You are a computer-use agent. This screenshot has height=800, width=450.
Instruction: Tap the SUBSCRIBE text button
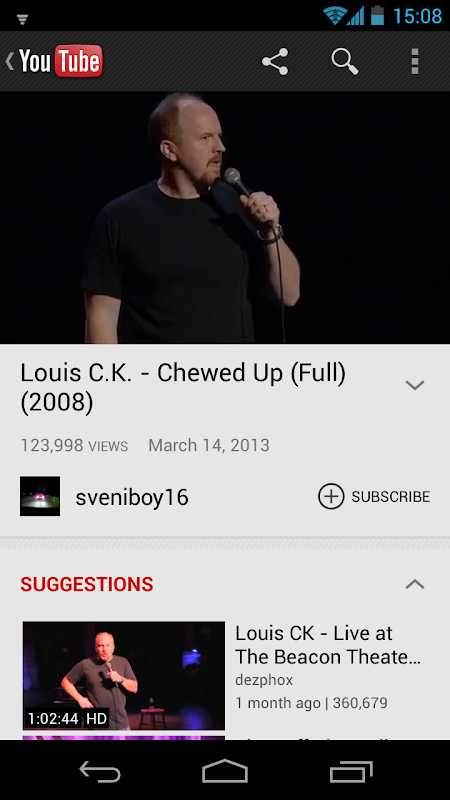[x=391, y=496]
